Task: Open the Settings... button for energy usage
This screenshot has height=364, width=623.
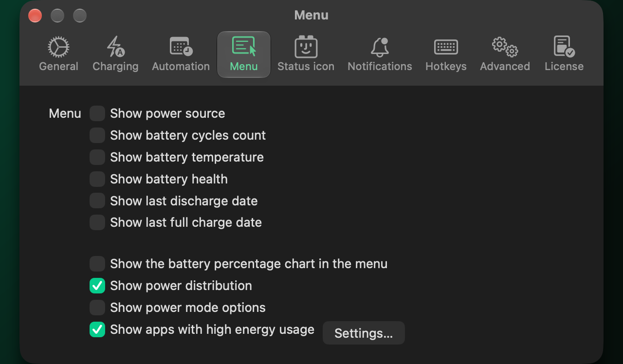Action: (x=364, y=333)
